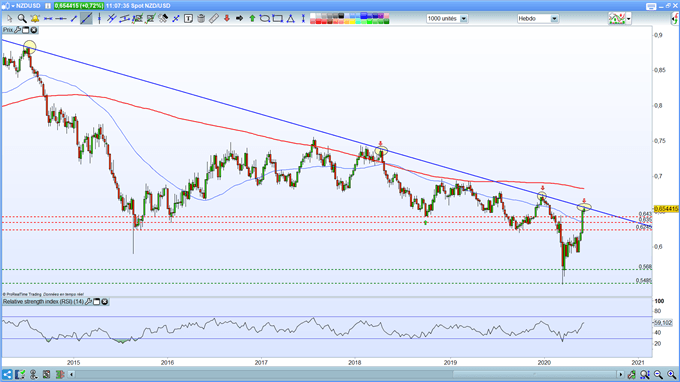Click the trash bin delete tool

tap(201, 19)
